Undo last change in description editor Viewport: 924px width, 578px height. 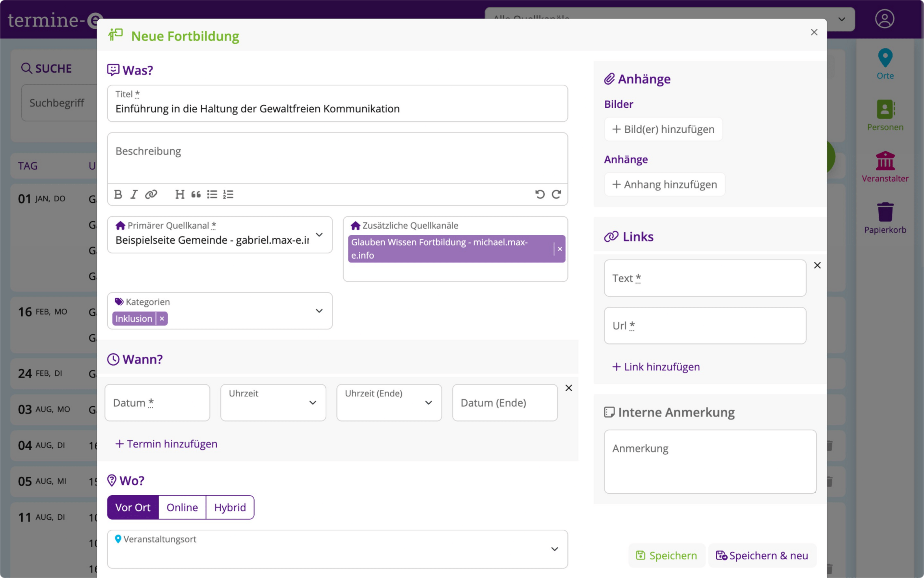540,194
